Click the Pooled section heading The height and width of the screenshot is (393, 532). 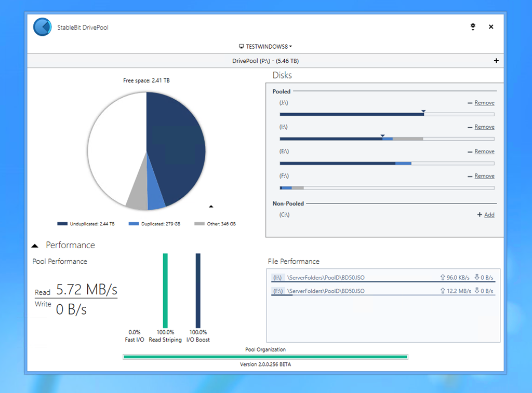(281, 91)
